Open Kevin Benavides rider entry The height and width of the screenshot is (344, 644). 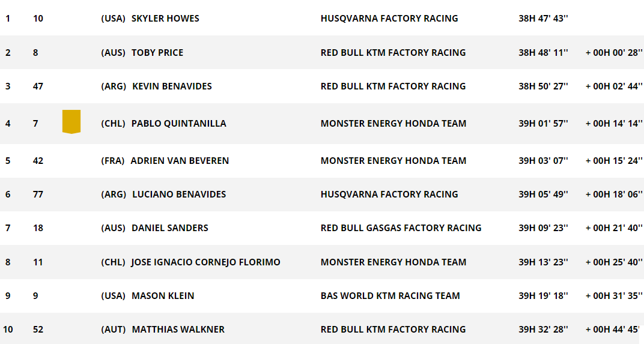click(x=172, y=86)
